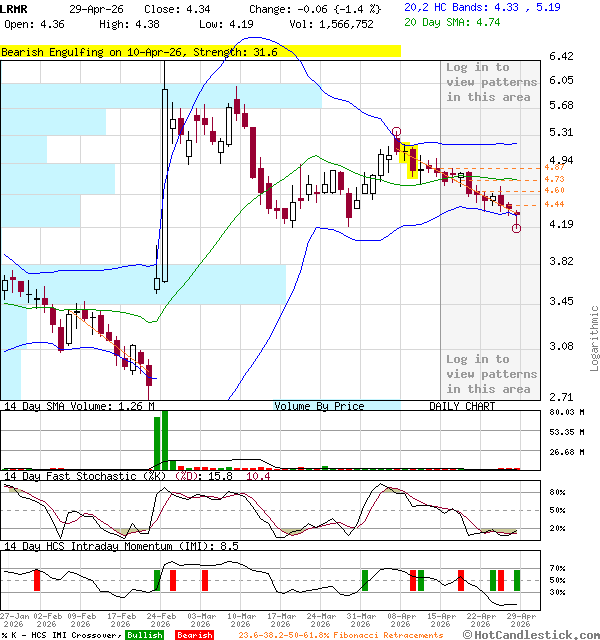Click the red Bearish legend box
Screen dimensions: 600x640
[195, 635]
